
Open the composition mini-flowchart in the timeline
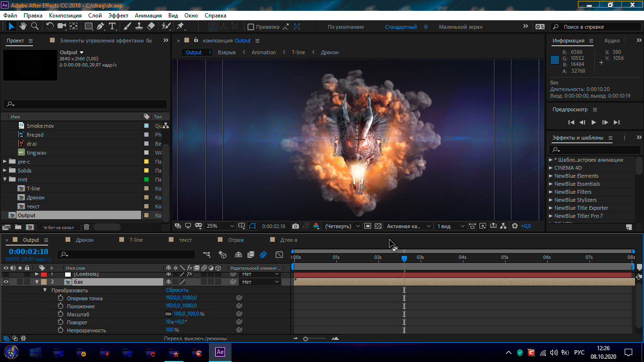(x=207, y=255)
